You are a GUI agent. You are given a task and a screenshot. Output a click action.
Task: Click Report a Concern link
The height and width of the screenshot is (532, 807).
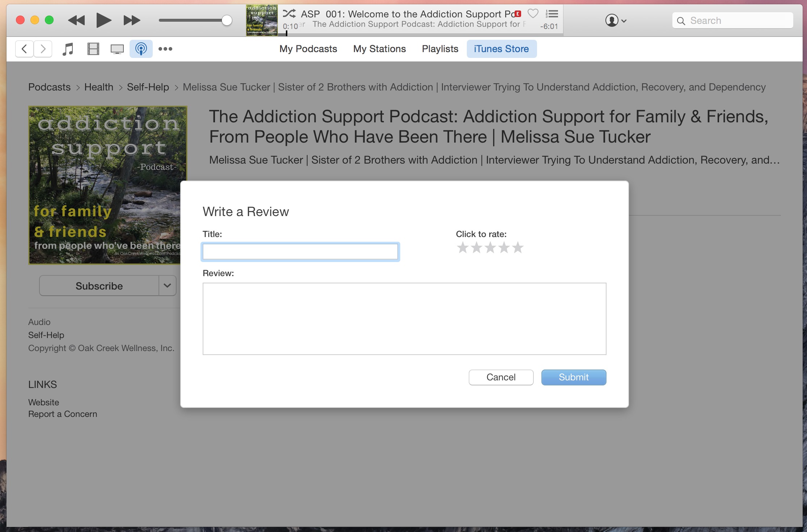click(63, 414)
